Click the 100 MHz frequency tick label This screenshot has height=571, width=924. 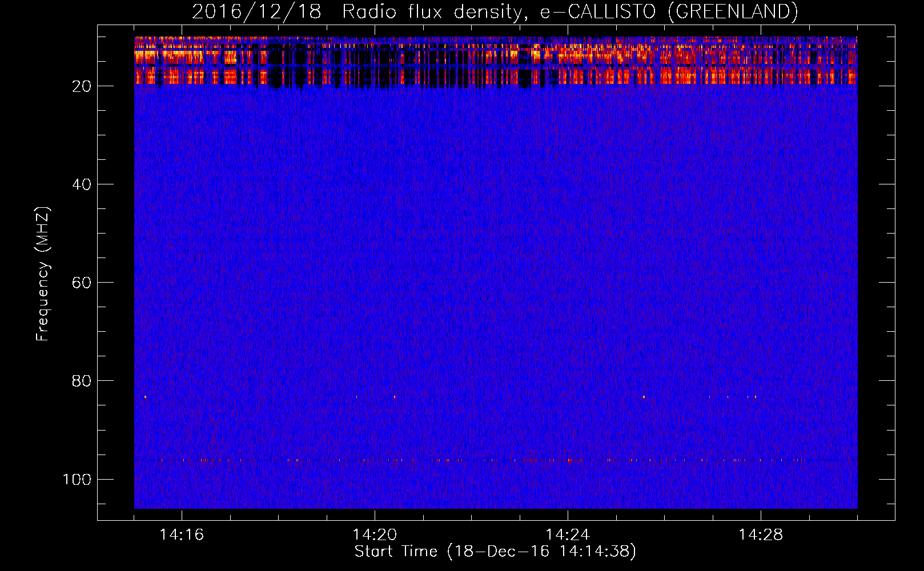(x=77, y=479)
